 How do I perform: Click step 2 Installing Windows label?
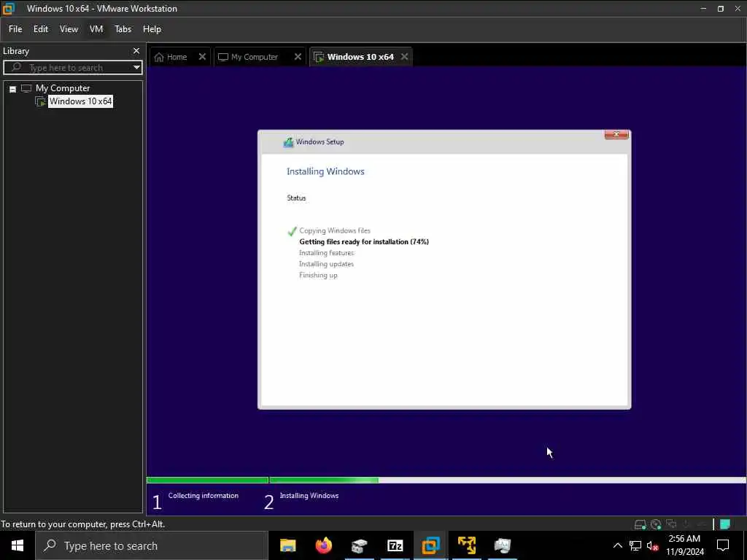tap(309, 496)
